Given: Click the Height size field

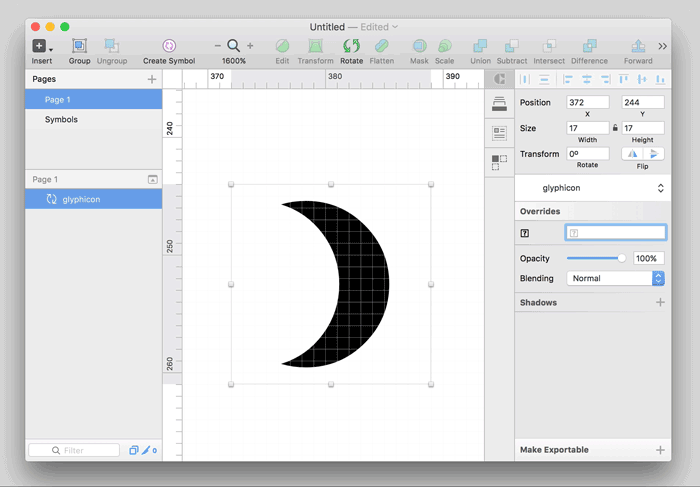Looking at the screenshot, I should 643,128.
